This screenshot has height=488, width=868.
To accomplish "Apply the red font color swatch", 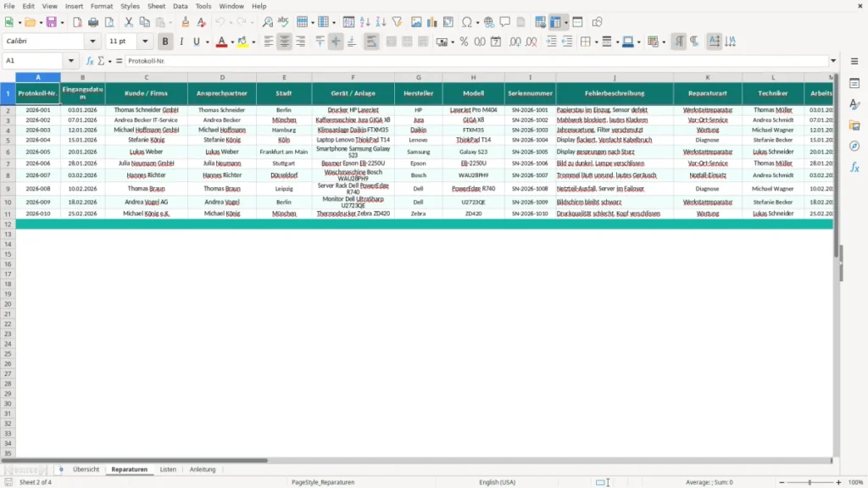I will (x=221, y=42).
